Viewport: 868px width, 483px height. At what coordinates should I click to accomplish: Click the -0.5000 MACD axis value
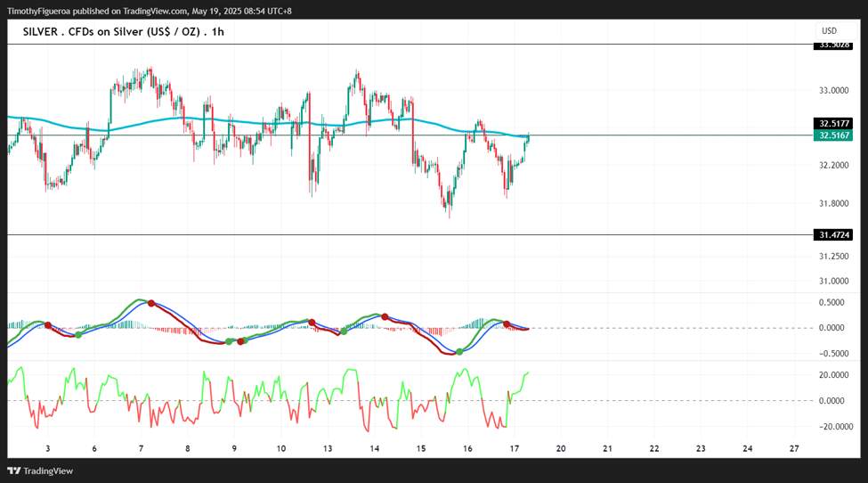[830, 354]
